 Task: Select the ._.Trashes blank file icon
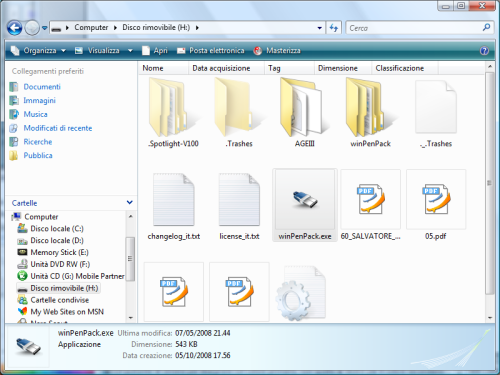[x=436, y=107]
